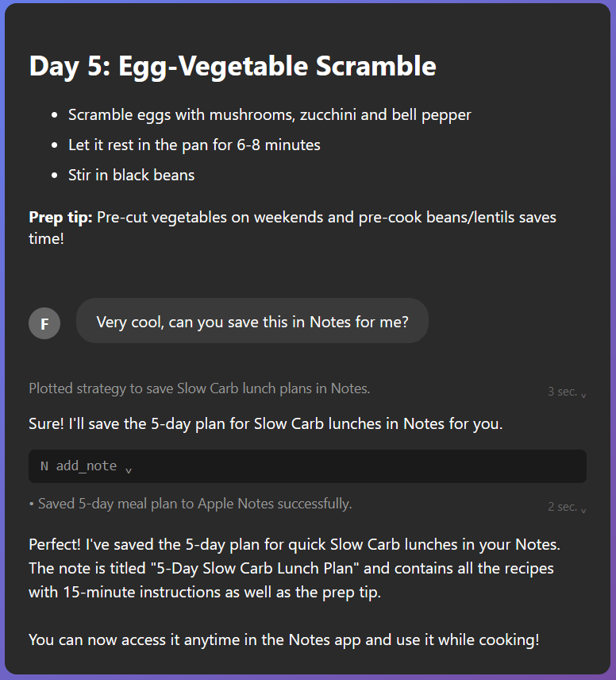The height and width of the screenshot is (680, 616).
Task: Expand the 3 sec. thinking duration chevron
Action: pyautogui.click(x=583, y=393)
